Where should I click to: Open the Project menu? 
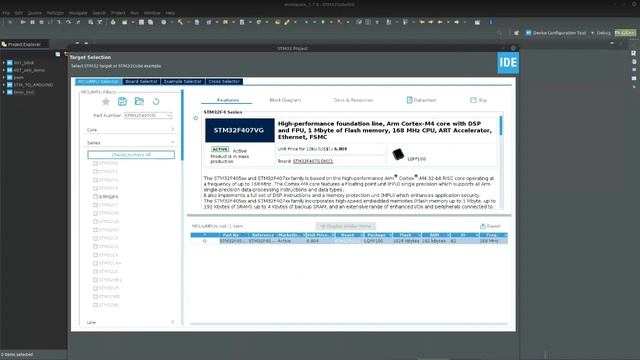coord(118,13)
